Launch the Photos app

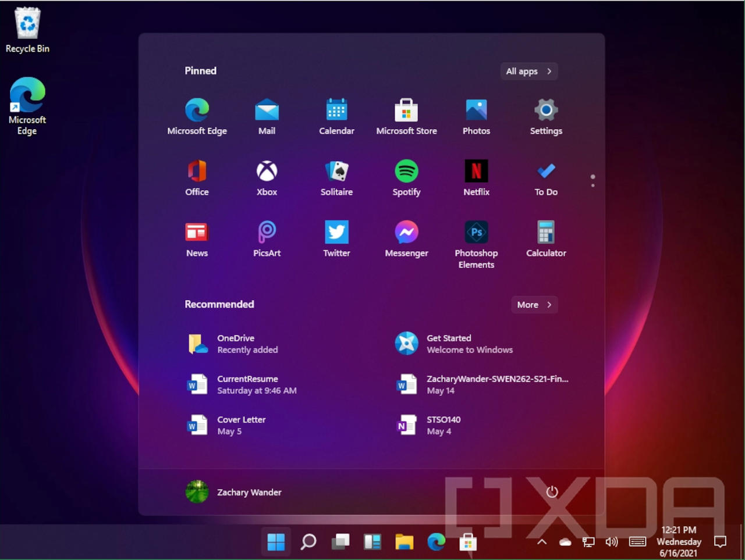[x=476, y=117]
